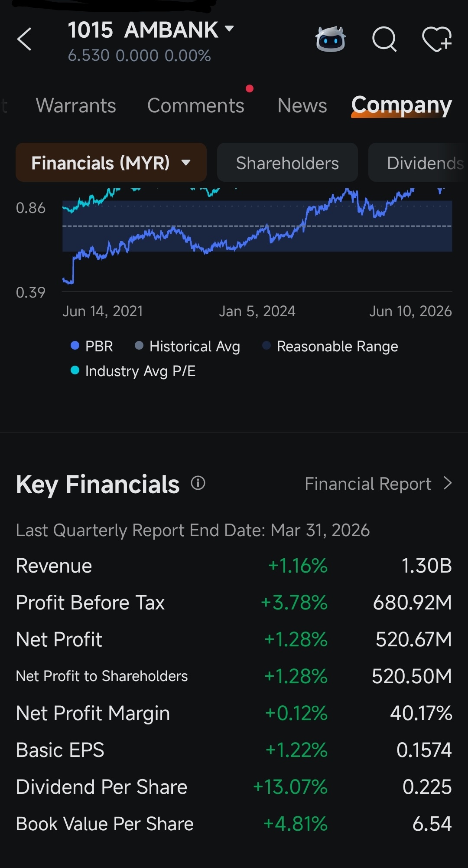Screen dimensions: 468x868
Task: Select the Net Profit row label
Action: click(59, 639)
